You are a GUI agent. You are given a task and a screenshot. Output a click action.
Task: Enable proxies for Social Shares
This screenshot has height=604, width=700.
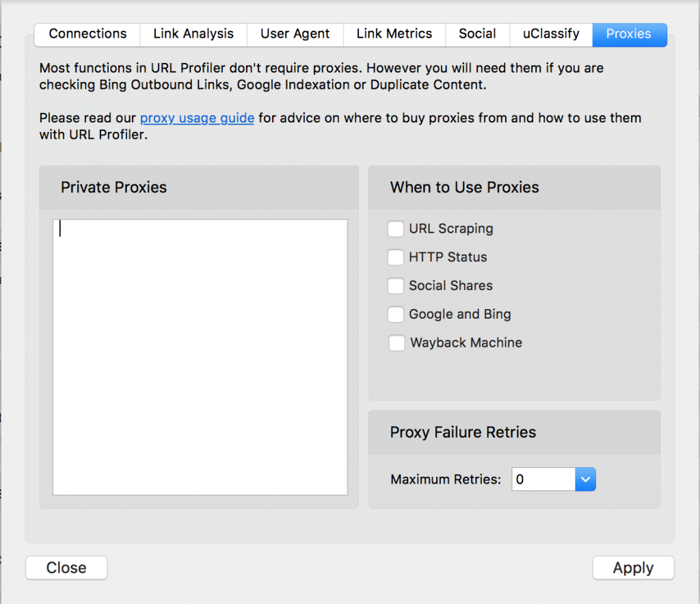click(x=396, y=286)
